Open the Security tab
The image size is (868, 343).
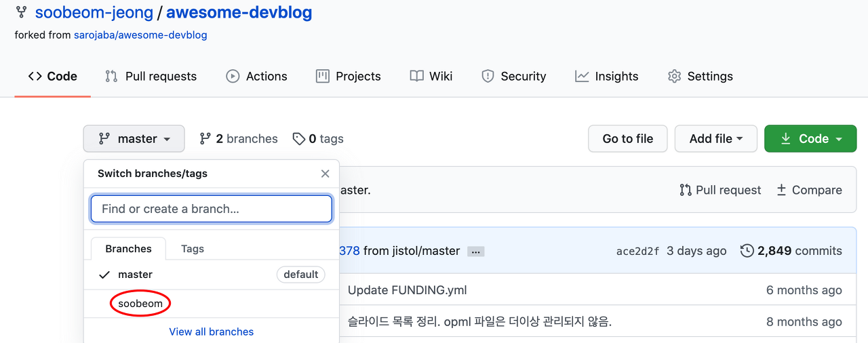click(x=513, y=76)
